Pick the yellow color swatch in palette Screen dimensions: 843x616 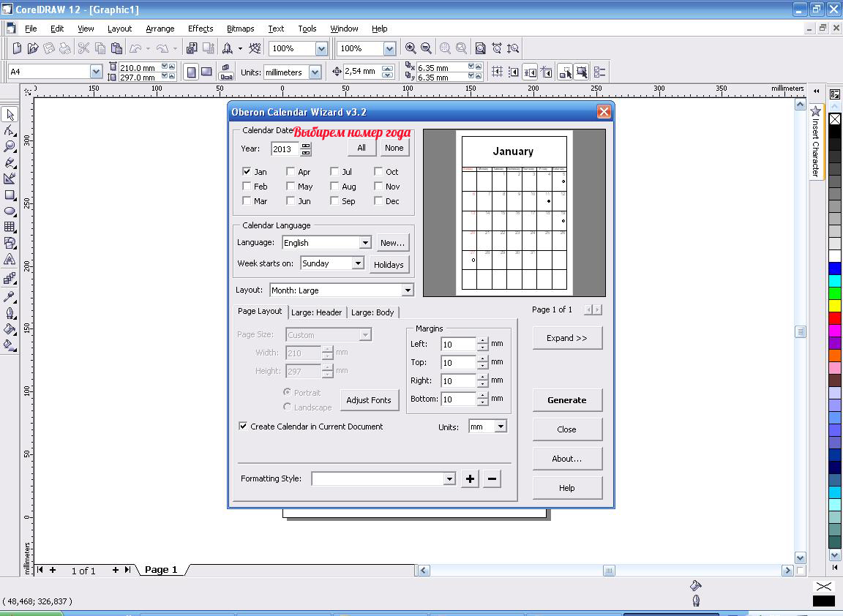pyautogui.click(x=835, y=305)
